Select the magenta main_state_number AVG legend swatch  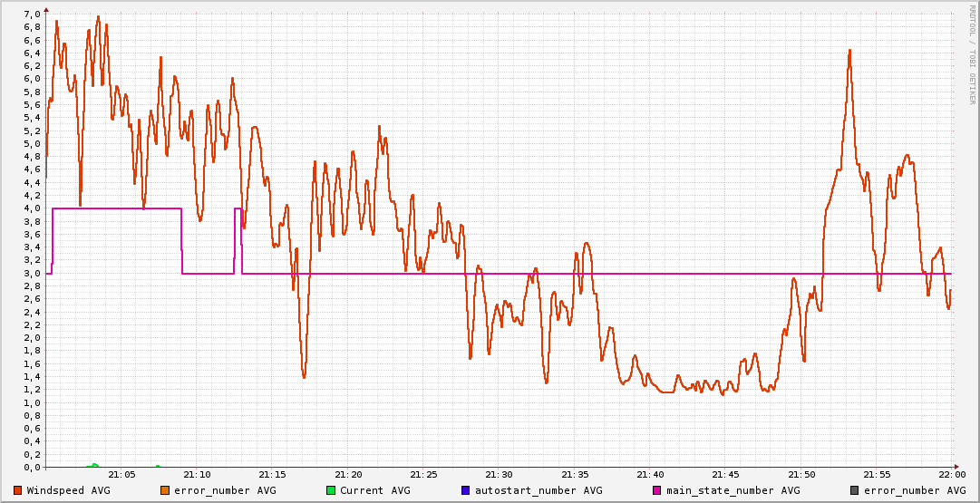[657, 490]
